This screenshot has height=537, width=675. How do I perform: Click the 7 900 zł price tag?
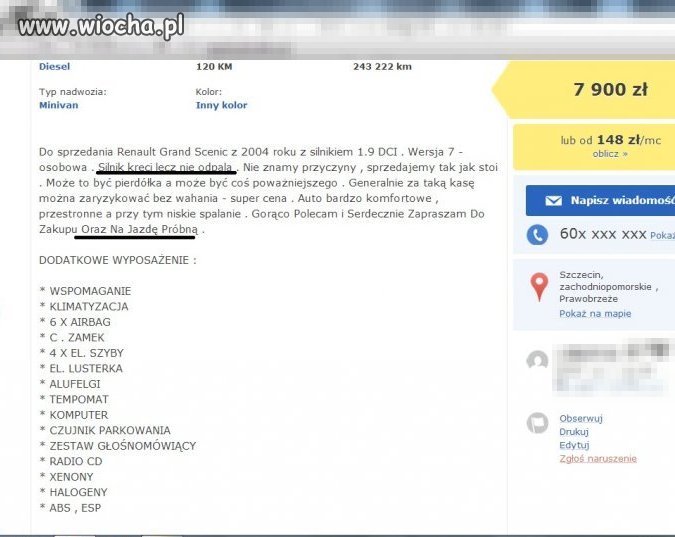coord(610,90)
